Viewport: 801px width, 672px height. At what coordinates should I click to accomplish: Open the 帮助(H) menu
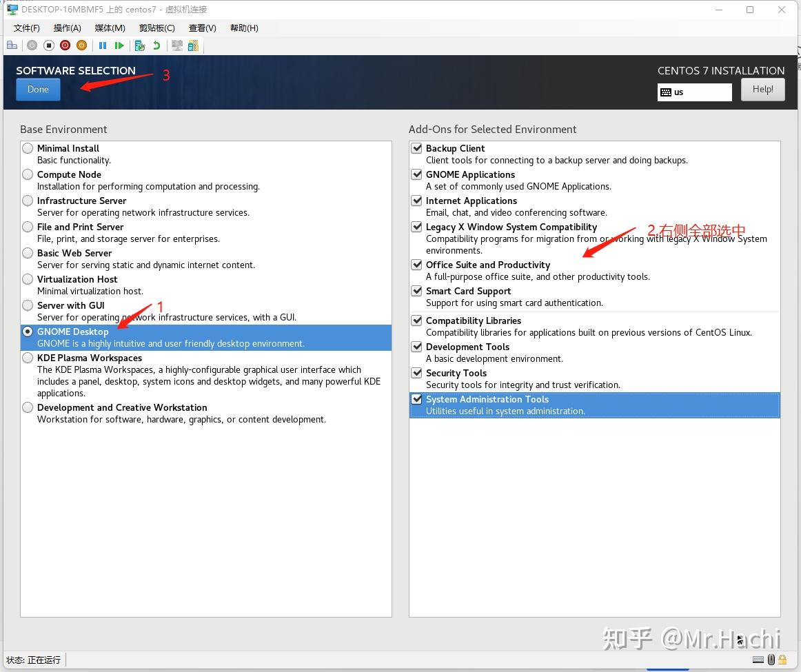[244, 28]
